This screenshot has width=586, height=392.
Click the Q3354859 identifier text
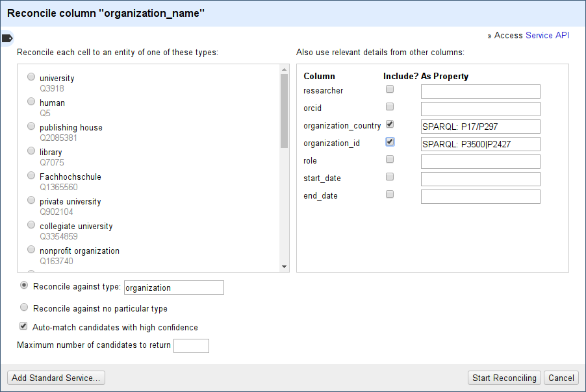click(x=58, y=236)
